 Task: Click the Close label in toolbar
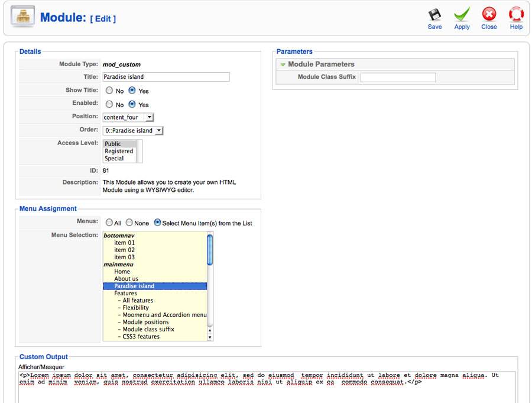pyautogui.click(x=489, y=27)
